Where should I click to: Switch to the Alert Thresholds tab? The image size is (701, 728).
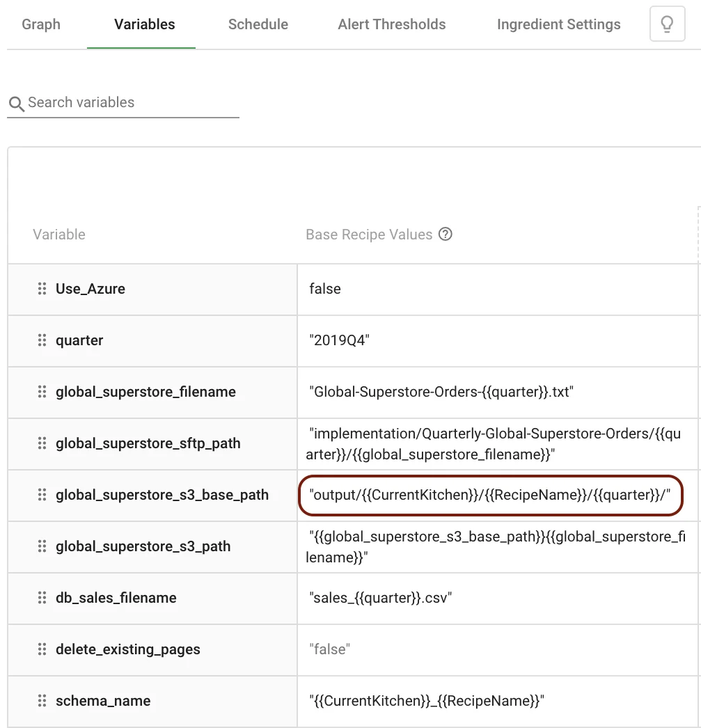click(391, 24)
